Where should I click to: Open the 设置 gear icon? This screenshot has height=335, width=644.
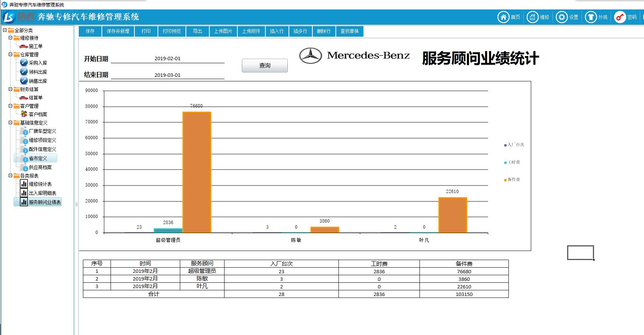pyautogui.click(x=561, y=17)
